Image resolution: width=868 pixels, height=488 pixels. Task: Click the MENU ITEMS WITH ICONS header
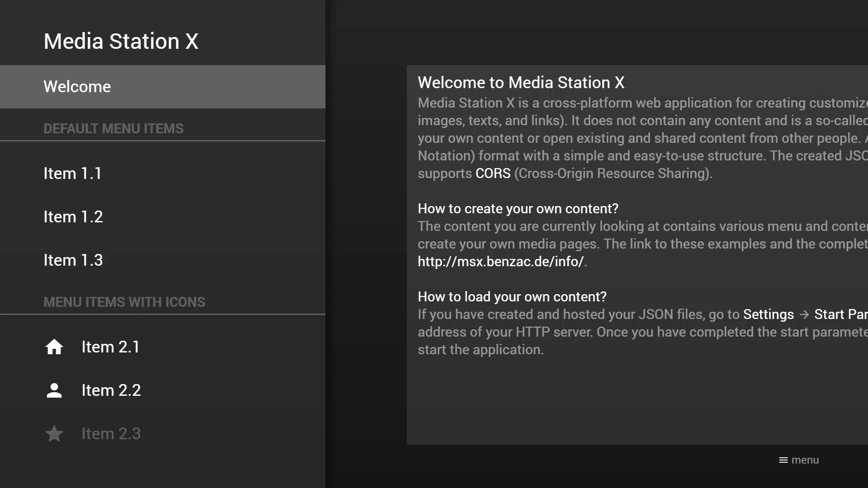[x=124, y=302]
